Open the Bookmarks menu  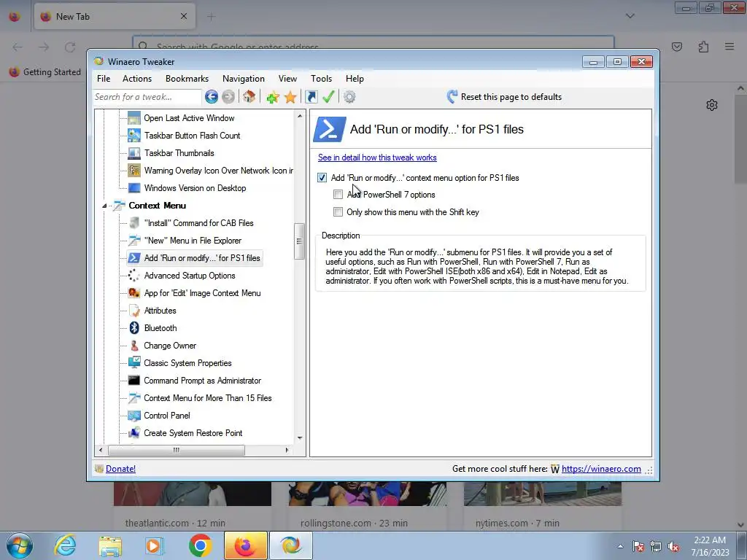(x=187, y=79)
